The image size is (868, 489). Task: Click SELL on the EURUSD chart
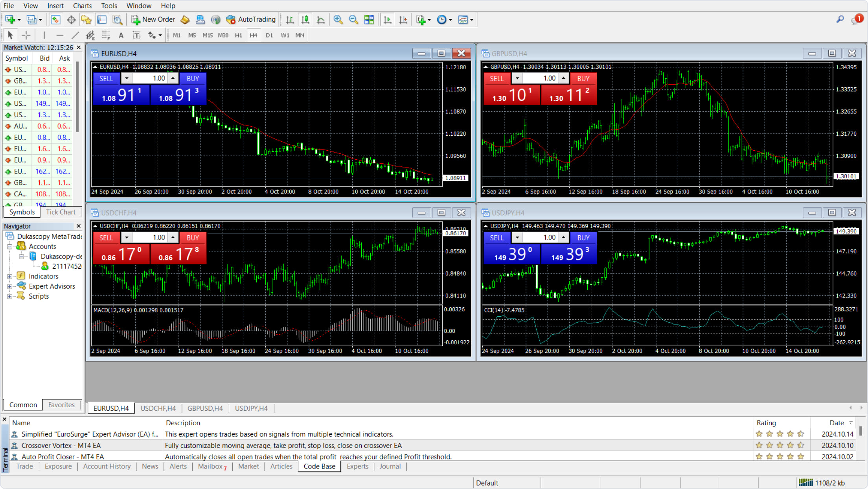click(106, 78)
